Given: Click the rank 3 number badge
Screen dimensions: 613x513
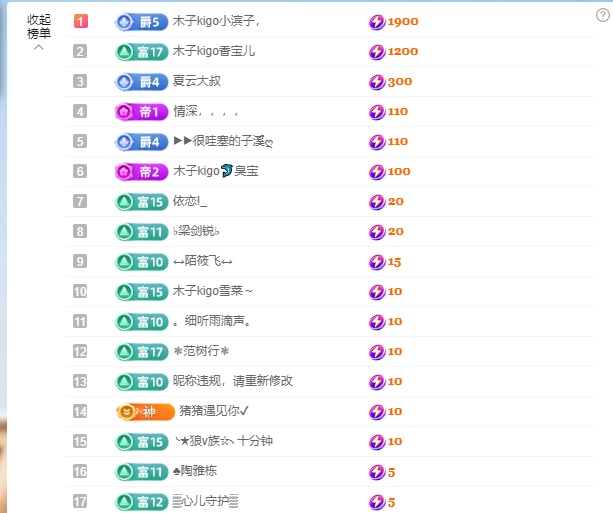Looking at the screenshot, I should click(80, 81).
